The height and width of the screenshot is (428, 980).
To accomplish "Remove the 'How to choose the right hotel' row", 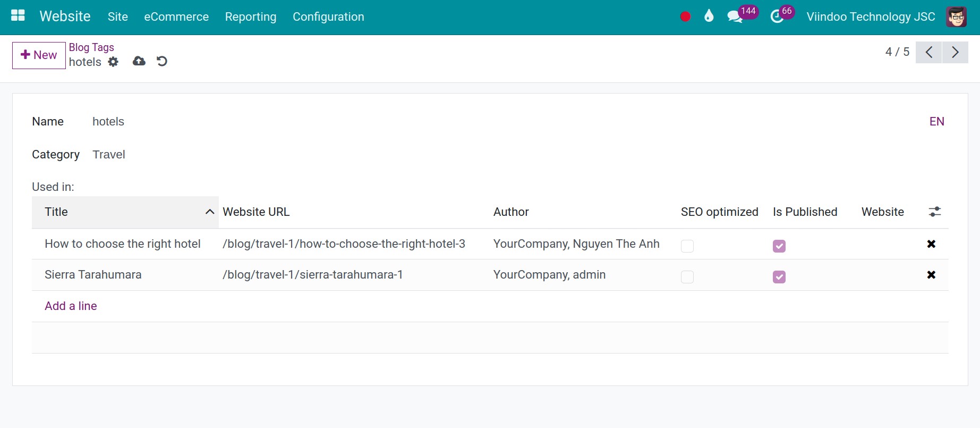I will [x=931, y=244].
